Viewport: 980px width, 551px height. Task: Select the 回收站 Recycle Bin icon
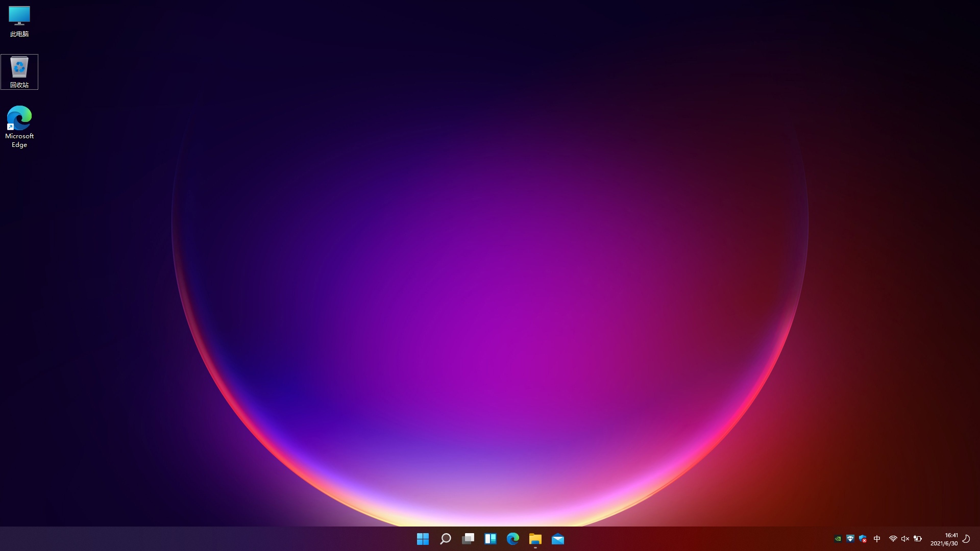coord(19,70)
